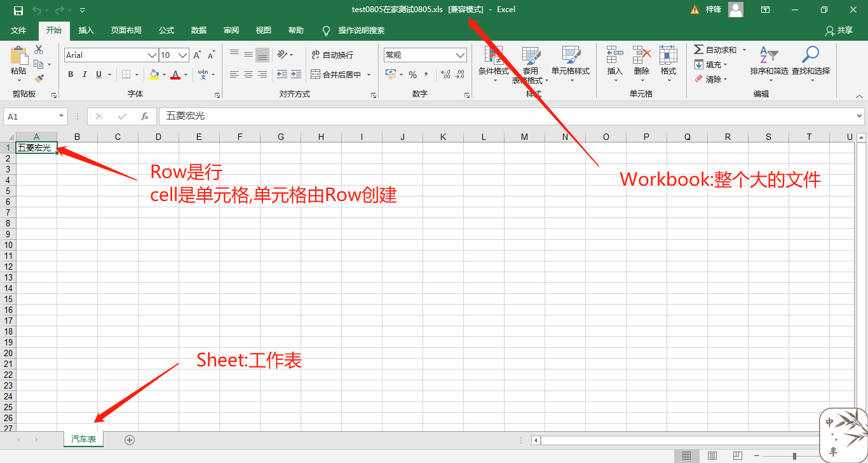Apply comma thousands separator style
The height and width of the screenshot is (463, 868).
(426, 74)
